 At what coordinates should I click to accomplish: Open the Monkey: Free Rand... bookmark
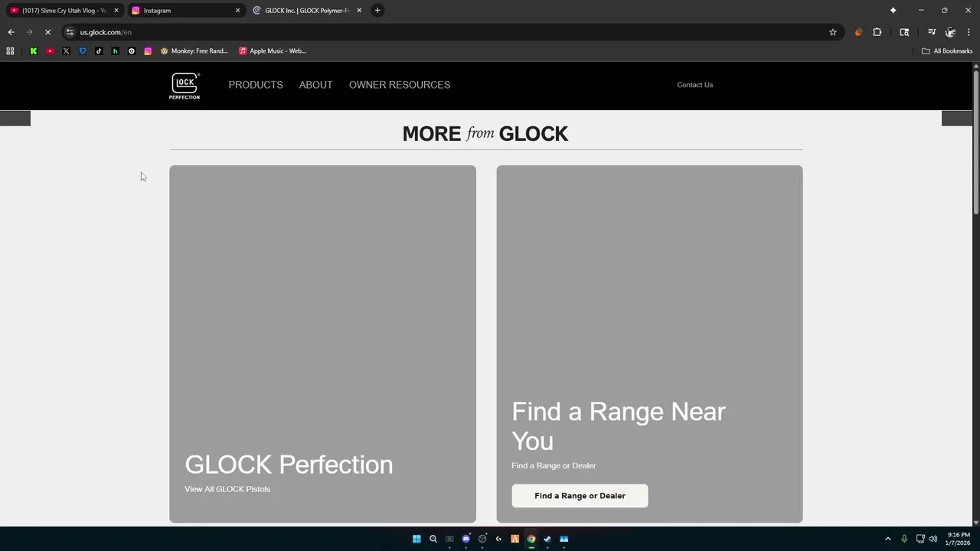click(x=194, y=51)
